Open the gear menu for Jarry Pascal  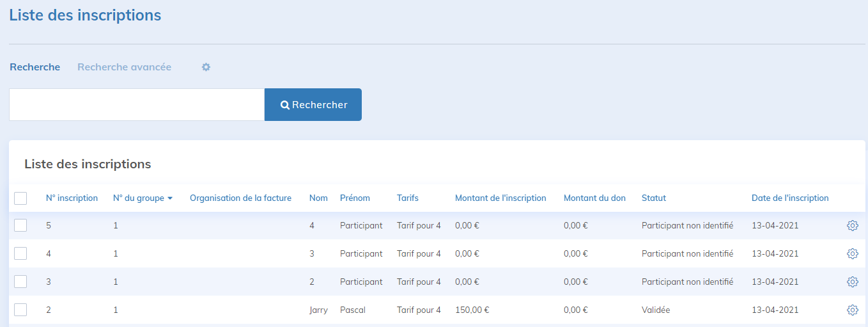tap(852, 310)
